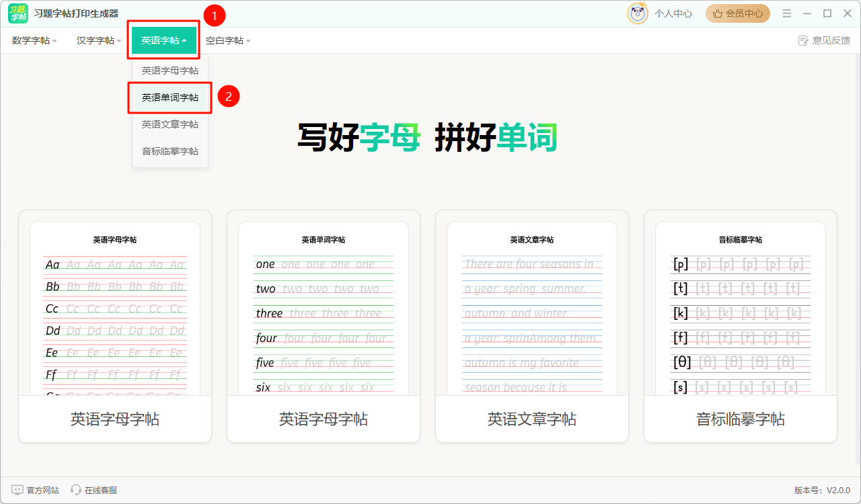Select 英语文章字帖 menu entry

tap(170, 124)
